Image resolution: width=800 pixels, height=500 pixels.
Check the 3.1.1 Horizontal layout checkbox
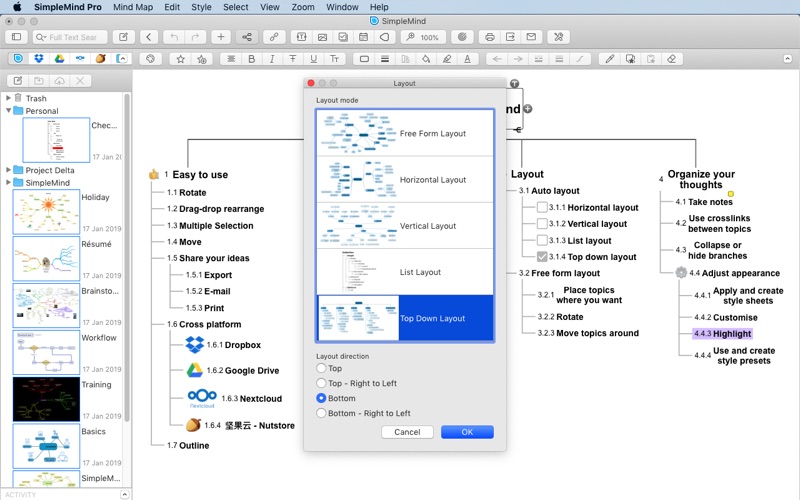pos(542,207)
